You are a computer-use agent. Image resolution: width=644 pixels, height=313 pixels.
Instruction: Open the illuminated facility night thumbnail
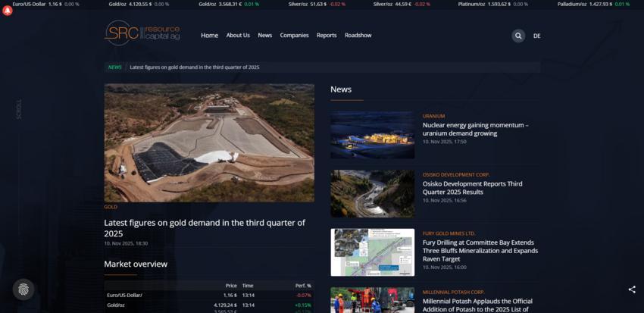pyautogui.click(x=373, y=135)
